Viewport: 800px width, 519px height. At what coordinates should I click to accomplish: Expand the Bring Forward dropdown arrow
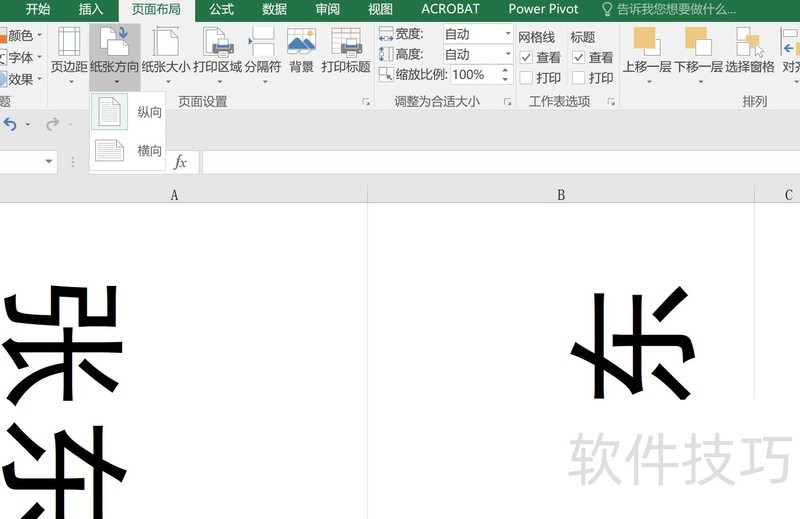click(649, 82)
